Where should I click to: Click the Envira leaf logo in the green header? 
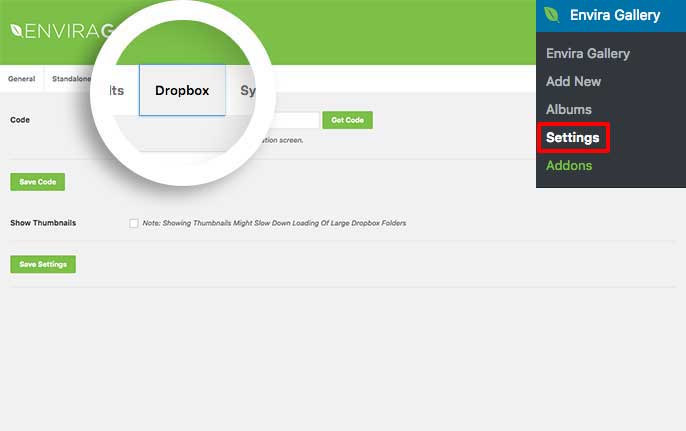click(x=16, y=31)
